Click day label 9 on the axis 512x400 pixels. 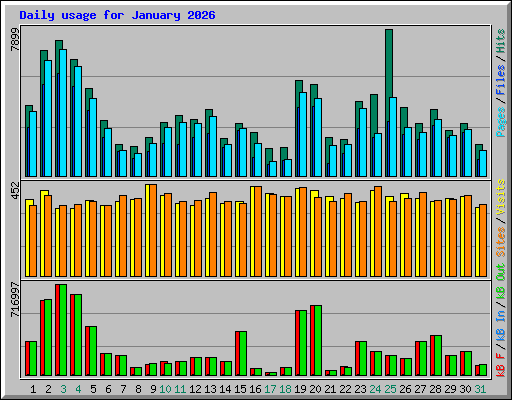pos(153,389)
